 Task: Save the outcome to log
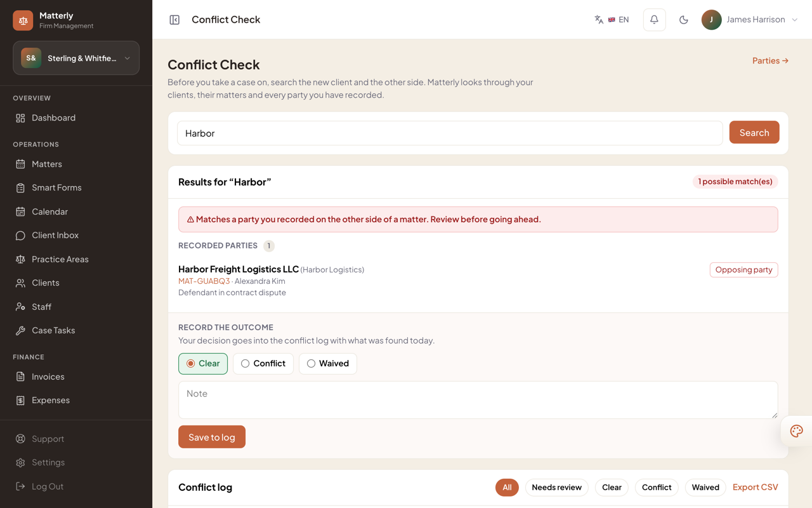pos(212,437)
